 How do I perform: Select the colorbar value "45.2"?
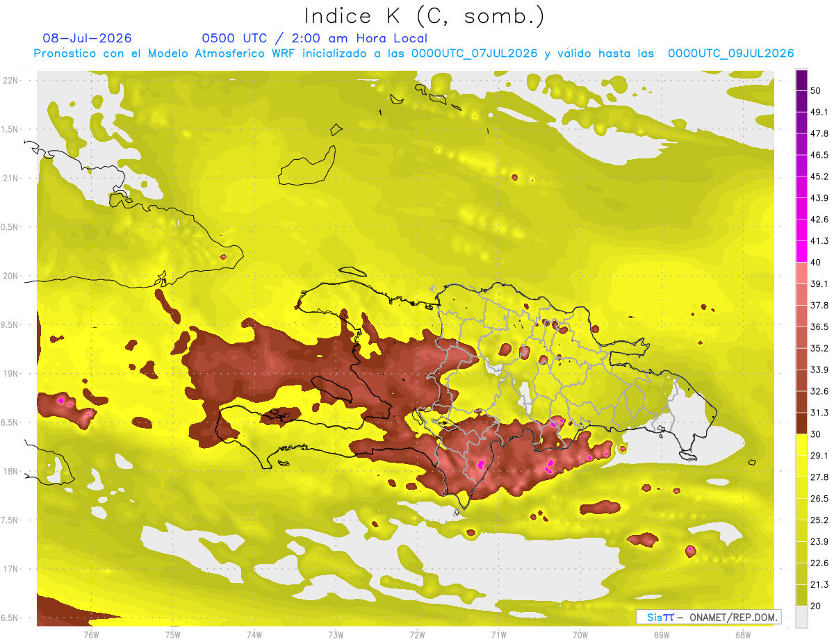tap(819, 176)
